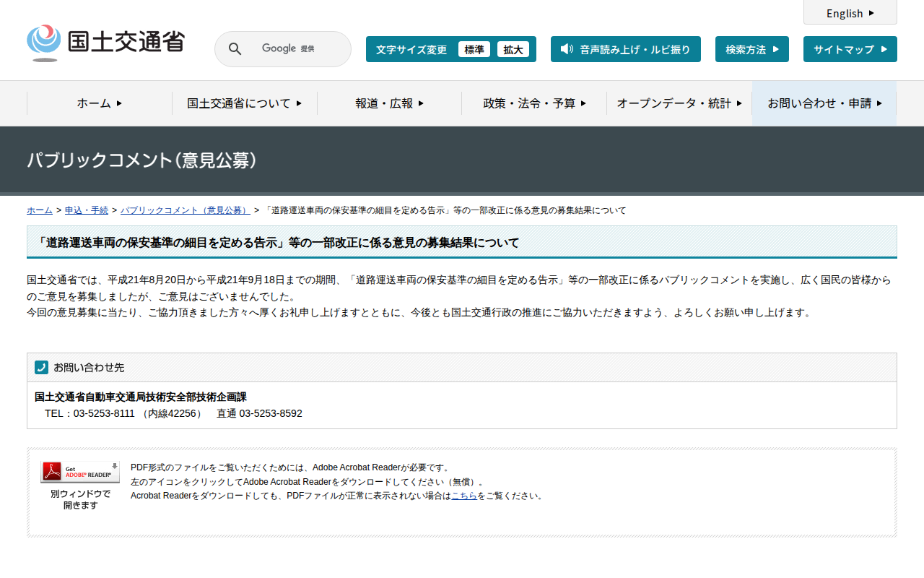Open the ホーム menu
The image size is (924, 578).
tap(100, 103)
